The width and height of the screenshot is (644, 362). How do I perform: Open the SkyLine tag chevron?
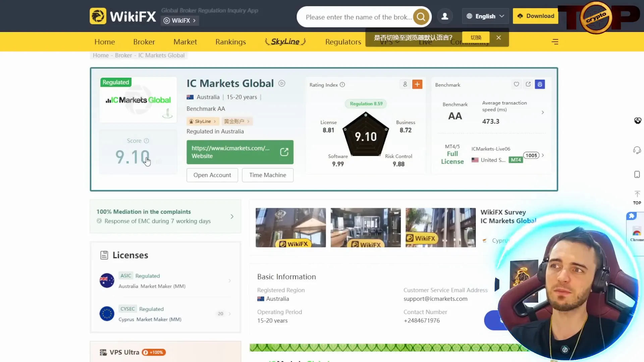(215, 121)
